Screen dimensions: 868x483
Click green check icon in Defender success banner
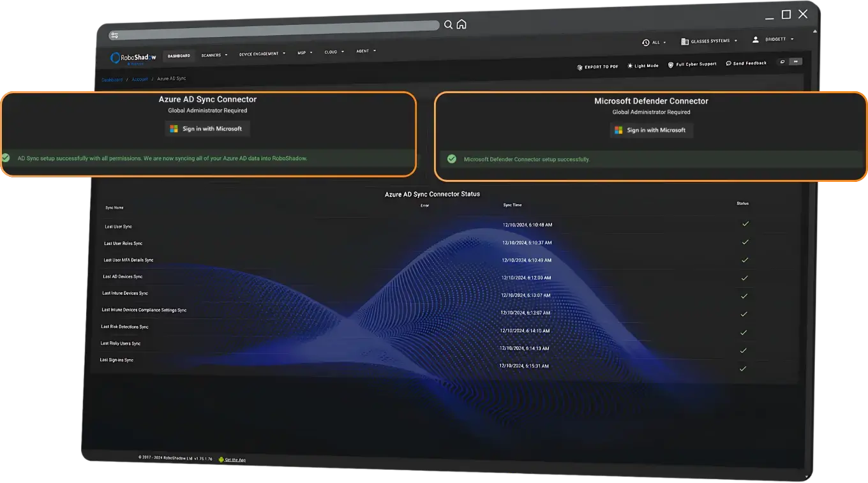pos(452,159)
